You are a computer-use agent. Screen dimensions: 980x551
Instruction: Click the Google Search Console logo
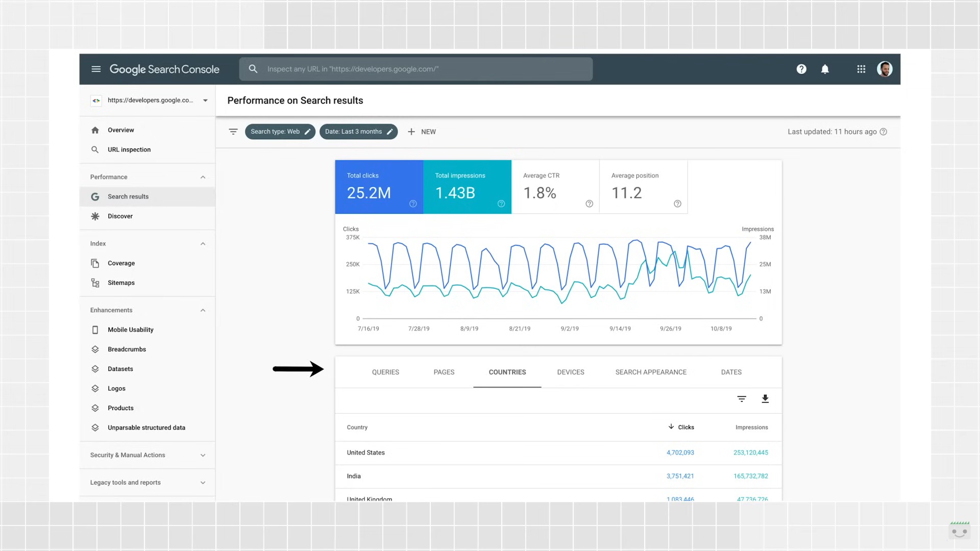click(164, 69)
